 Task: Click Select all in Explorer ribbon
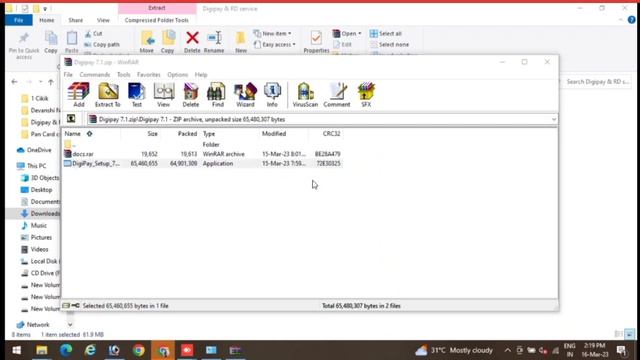pyautogui.click(x=386, y=33)
